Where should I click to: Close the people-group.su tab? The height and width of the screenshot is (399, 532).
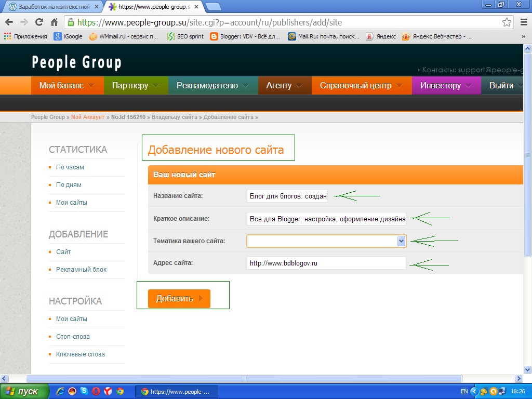coord(196,6)
